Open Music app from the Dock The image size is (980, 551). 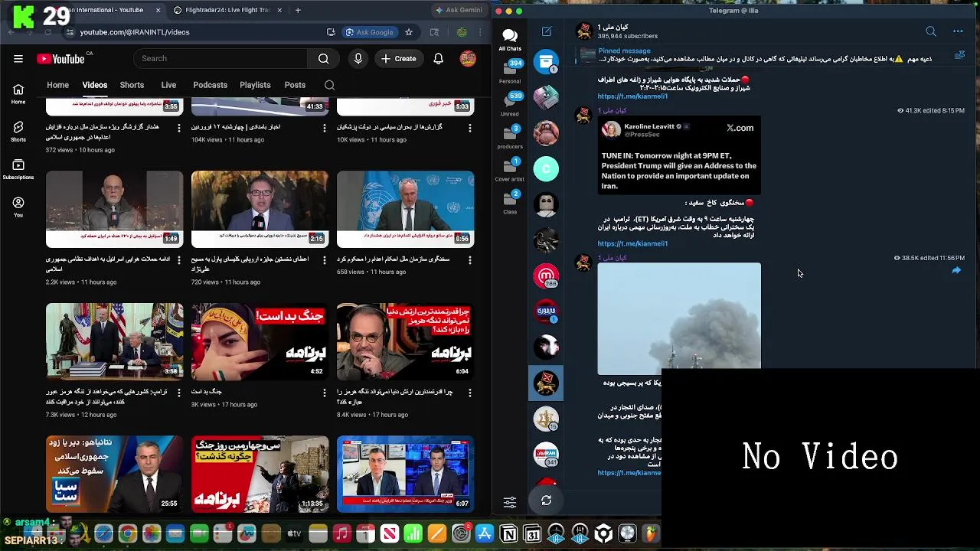(341, 534)
